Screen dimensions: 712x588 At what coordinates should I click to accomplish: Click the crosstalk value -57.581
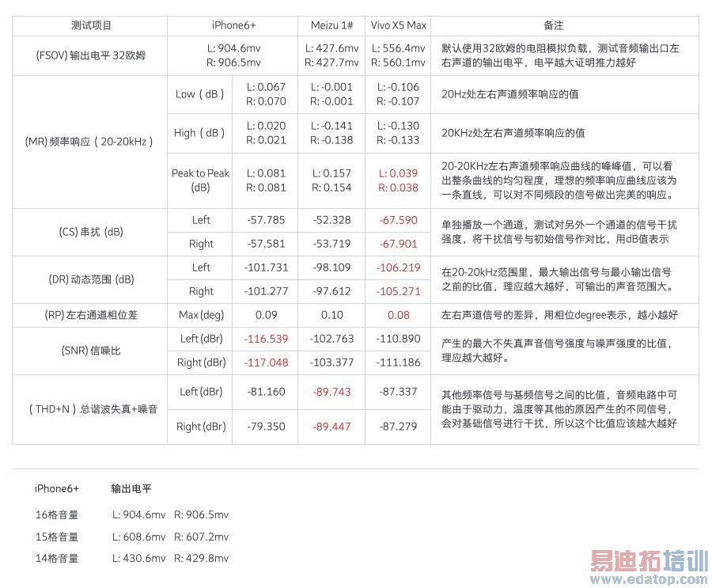pyautogui.click(x=266, y=244)
